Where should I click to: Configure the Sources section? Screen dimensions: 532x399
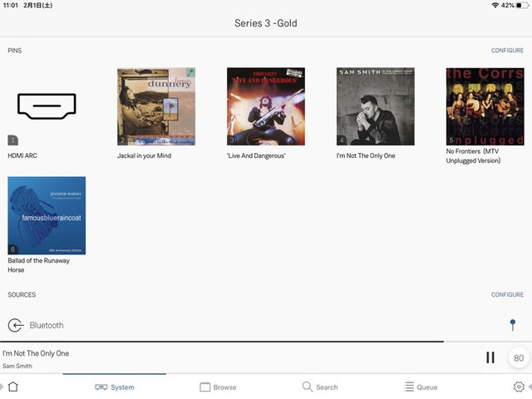pyautogui.click(x=507, y=295)
